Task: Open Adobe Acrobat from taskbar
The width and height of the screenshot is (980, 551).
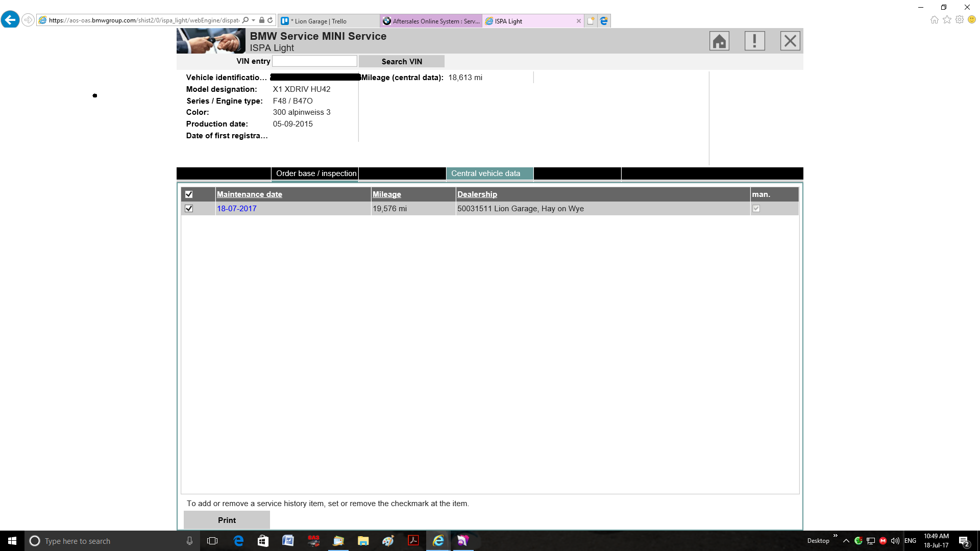Action: (x=413, y=541)
